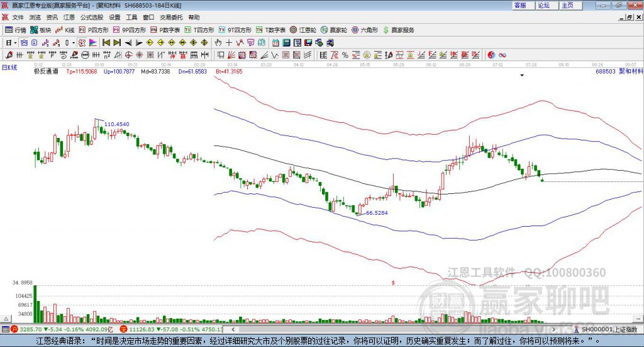Open the 江恩 menu

tap(69, 17)
